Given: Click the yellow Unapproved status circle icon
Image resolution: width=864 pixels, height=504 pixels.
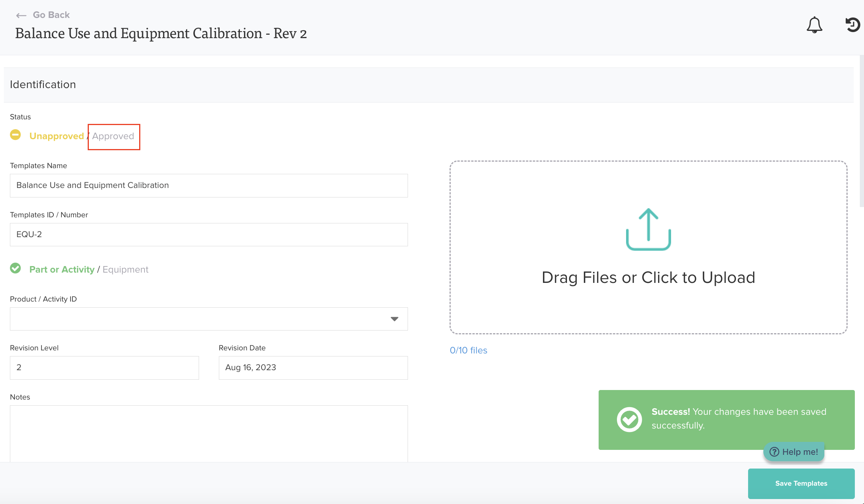Looking at the screenshot, I should (16, 135).
